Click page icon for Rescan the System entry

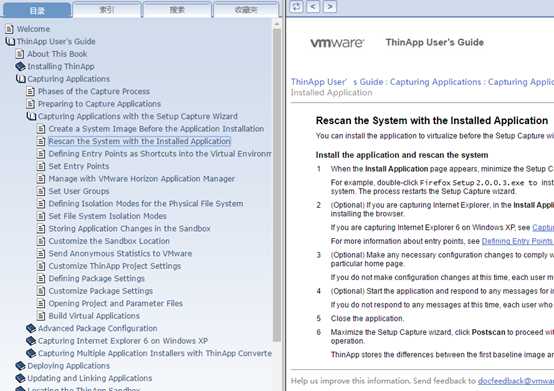pyautogui.click(x=41, y=141)
